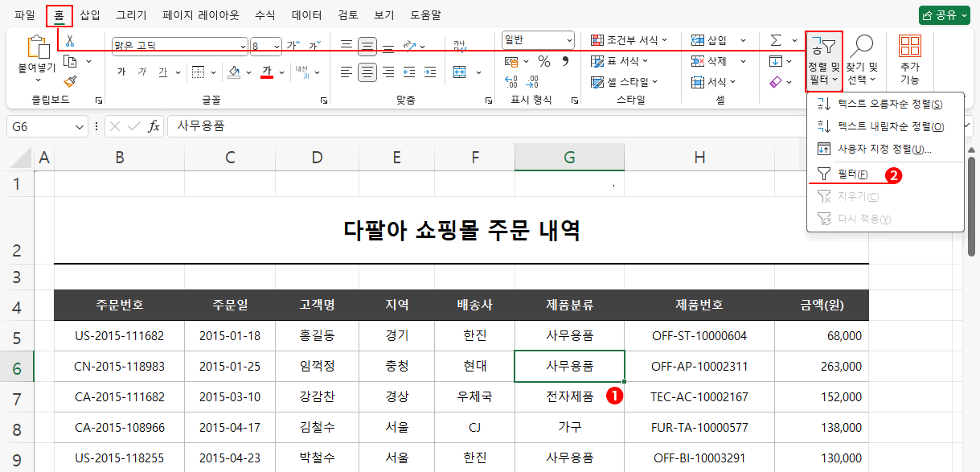Switch to the 데이터 ribbon tab
The height and width of the screenshot is (472, 980).
point(306,14)
